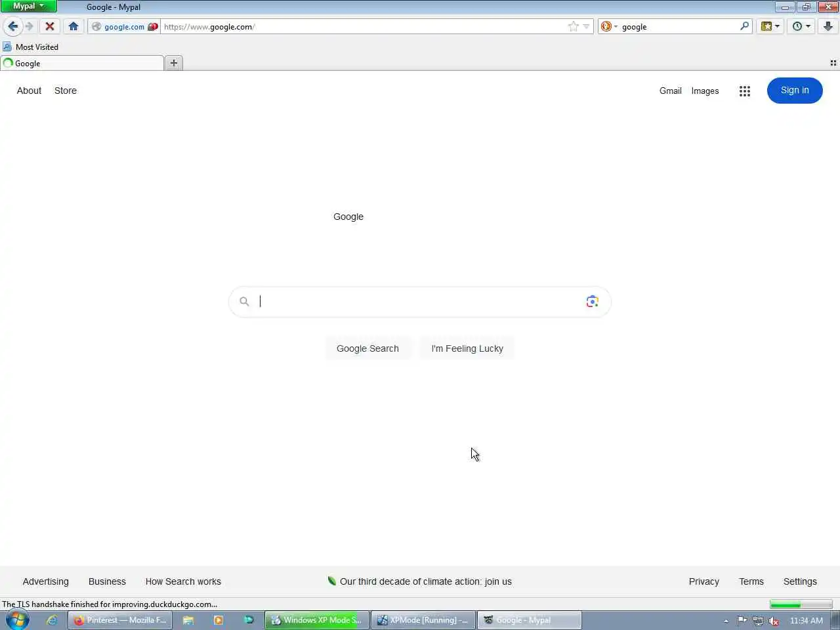Open the downloads arrow button
The height and width of the screenshot is (630, 840).
coord(828,26)
